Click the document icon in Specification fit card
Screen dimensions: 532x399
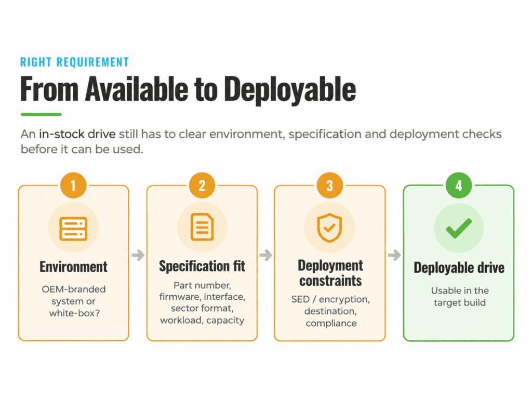click(x=202, y=227)
